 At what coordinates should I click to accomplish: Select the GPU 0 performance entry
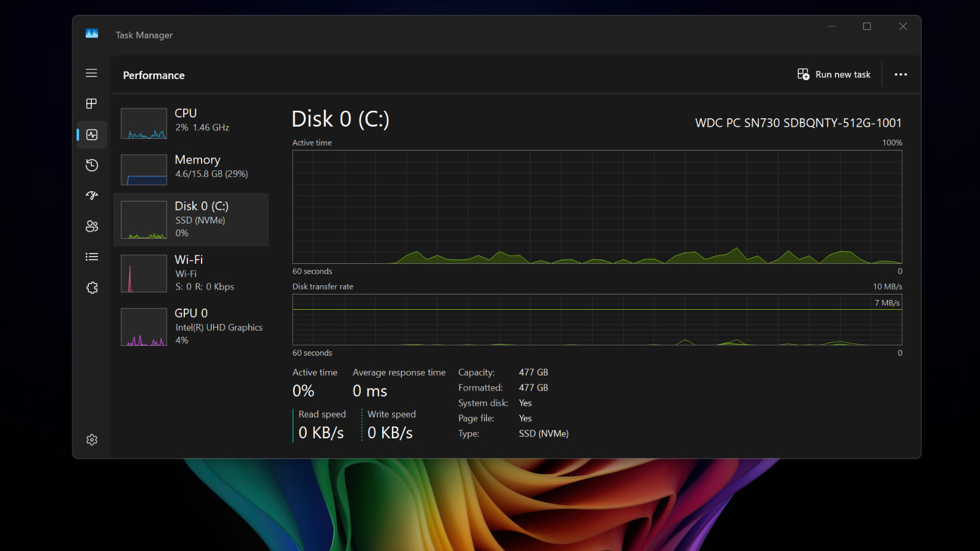191,326
